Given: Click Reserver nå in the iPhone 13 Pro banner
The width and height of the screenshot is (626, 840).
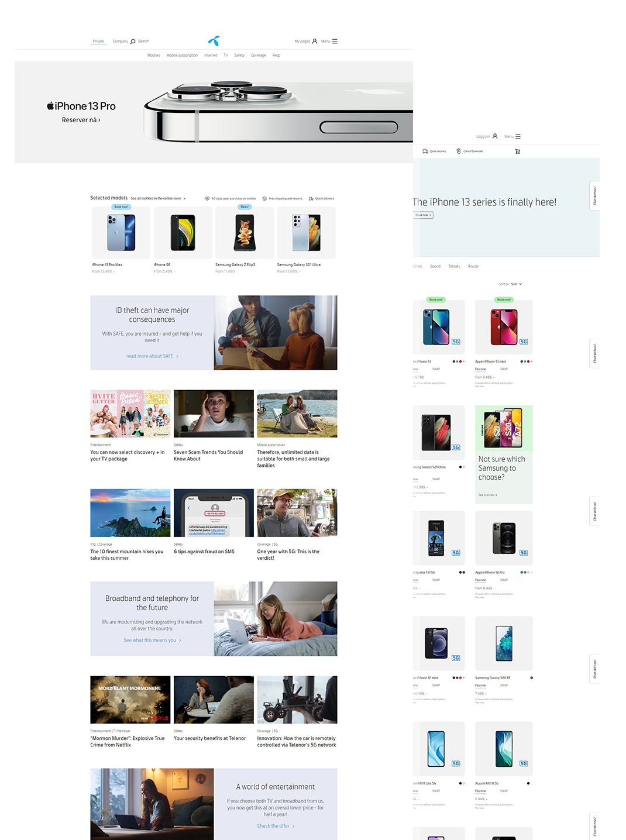Looking at the screenshot, I should tap(81, 120).
